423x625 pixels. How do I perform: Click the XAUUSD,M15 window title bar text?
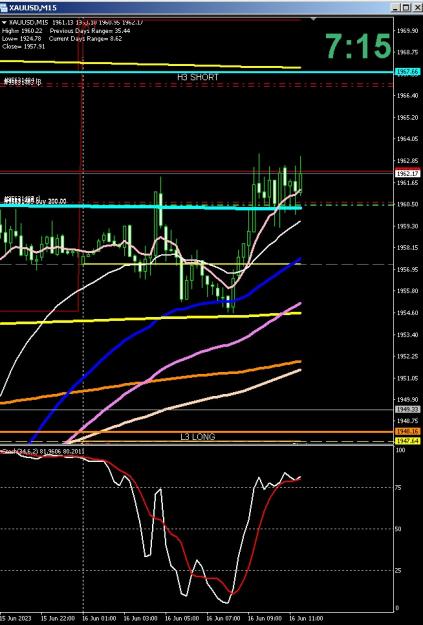pos(33,8)
